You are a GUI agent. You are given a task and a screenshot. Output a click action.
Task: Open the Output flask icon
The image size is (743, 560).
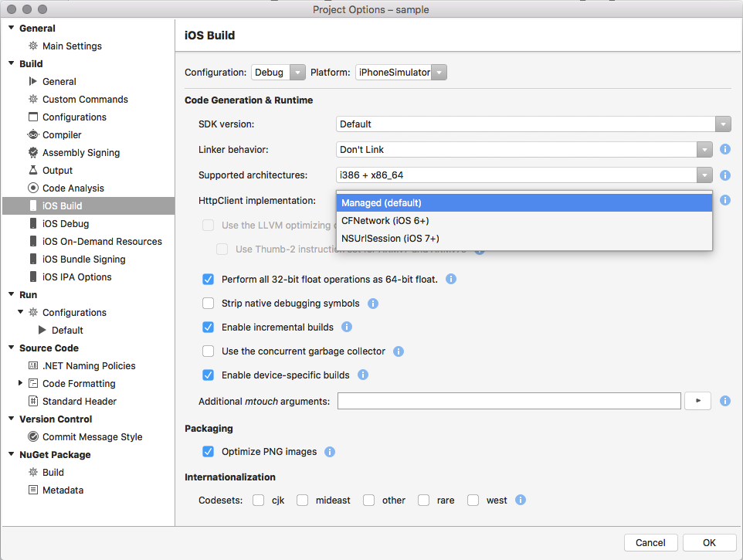click(x=33, y=170)
